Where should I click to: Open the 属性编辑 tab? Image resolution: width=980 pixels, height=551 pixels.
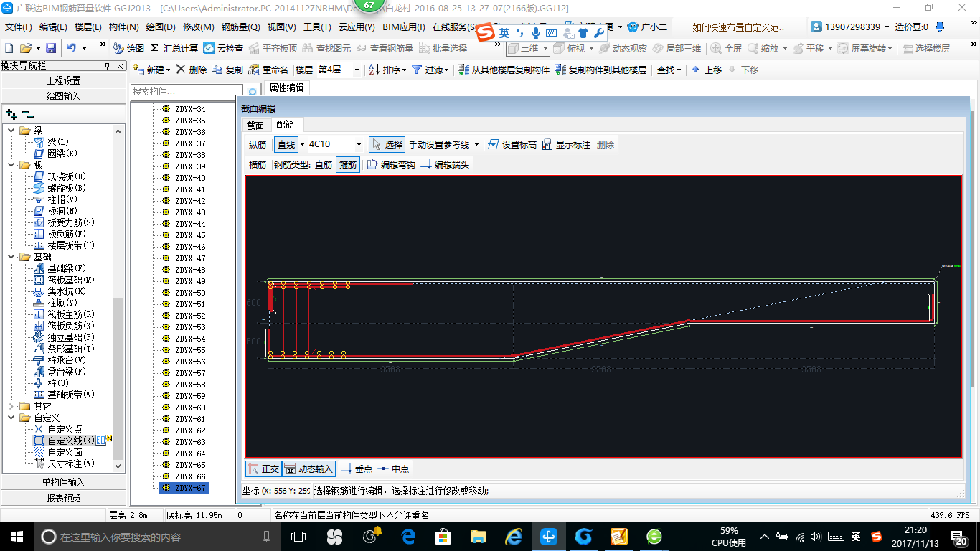pyautogui.click(x=286, y=88)
